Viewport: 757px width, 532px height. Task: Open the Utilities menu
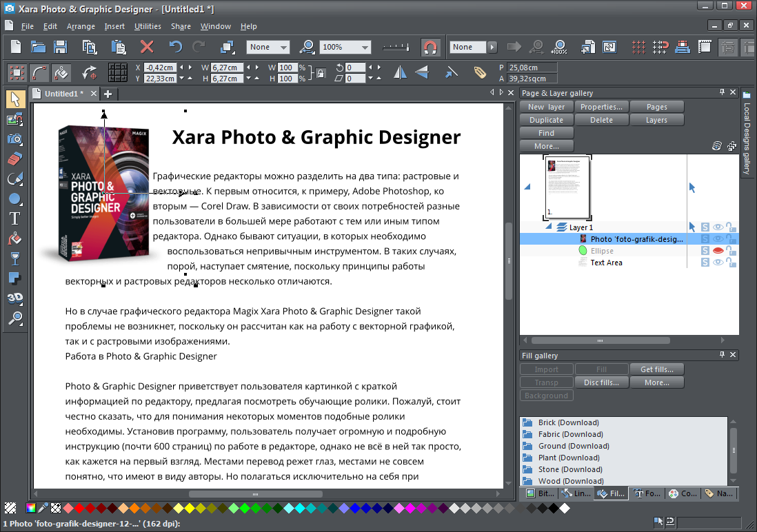(x=148, y=26)
